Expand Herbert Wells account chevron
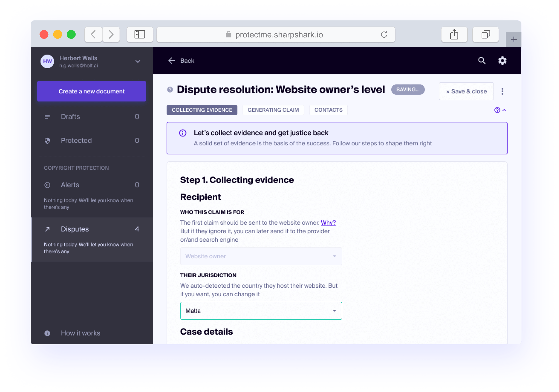 (x=138, y=61)
